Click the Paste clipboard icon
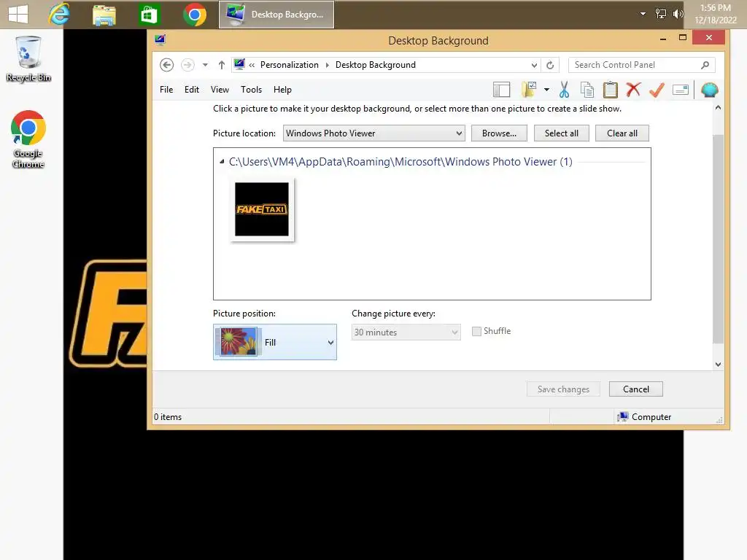This screenshot has width=747, height=560. click(611, 90)
